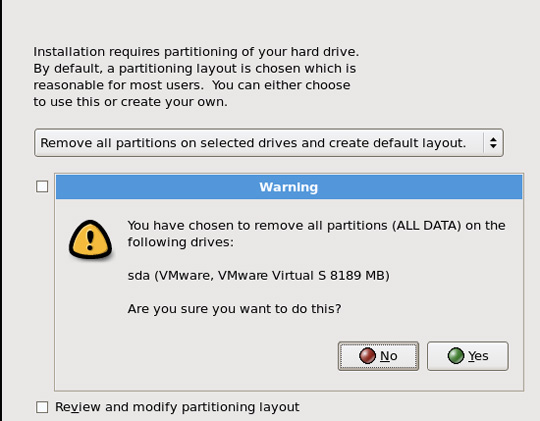This screenshot has height=421, width=540.
Task: Click the 'following drives:' text line
Action: click(180, 242)
